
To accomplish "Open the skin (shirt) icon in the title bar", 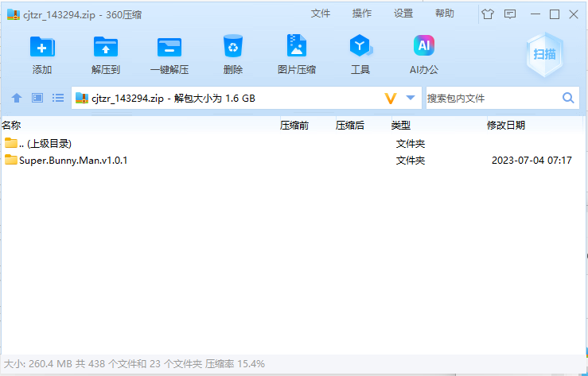I will click(x=488, y=14).
